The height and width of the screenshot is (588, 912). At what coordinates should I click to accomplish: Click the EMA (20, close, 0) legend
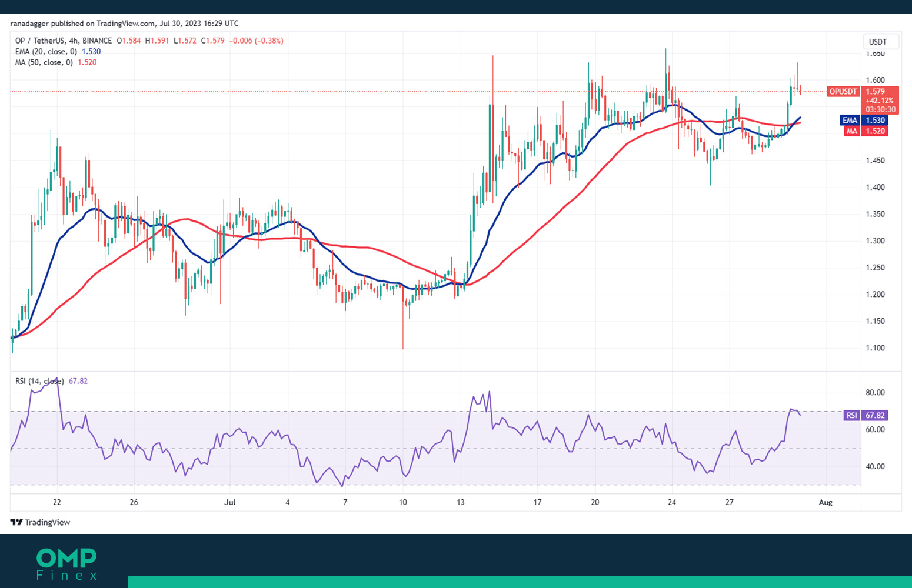pyautogui.click(x=46, y=52)
